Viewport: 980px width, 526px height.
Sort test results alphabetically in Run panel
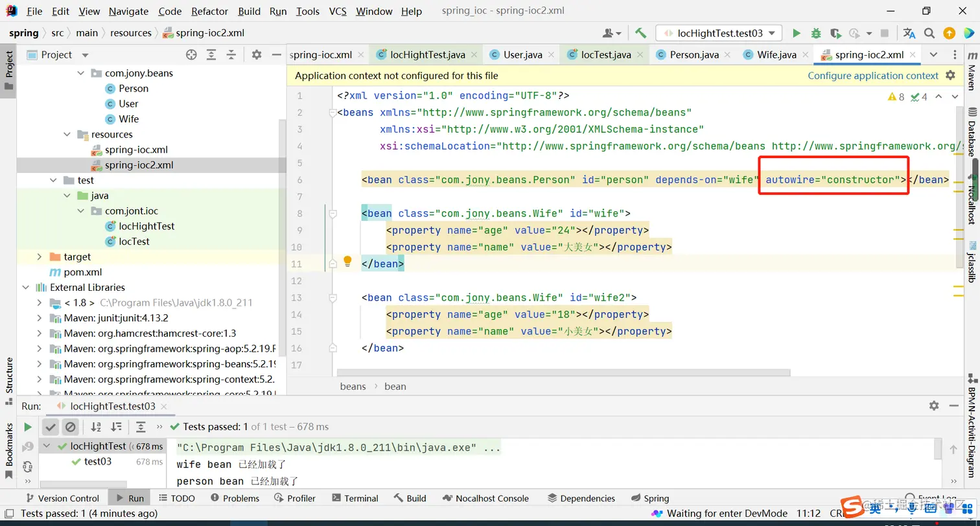(96, 426)
